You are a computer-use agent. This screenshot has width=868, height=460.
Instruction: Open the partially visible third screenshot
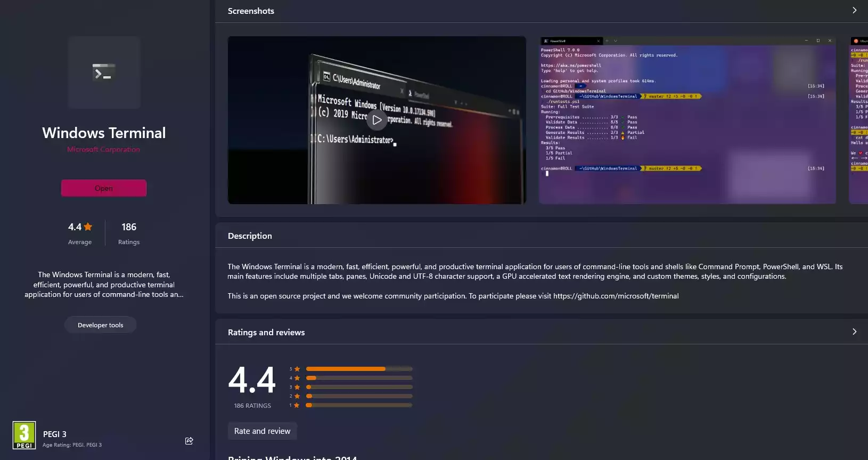[858, 120]
